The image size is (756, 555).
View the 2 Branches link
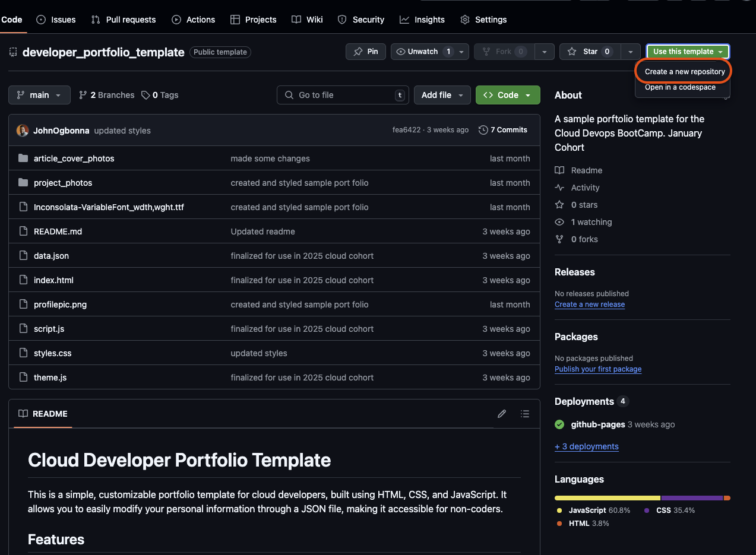pos(107,95)
